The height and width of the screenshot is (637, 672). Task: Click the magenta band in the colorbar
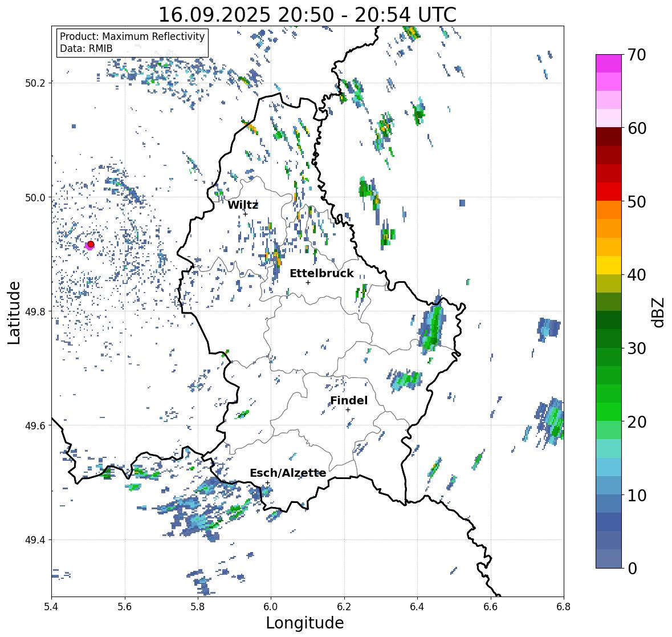pos(609,63)
